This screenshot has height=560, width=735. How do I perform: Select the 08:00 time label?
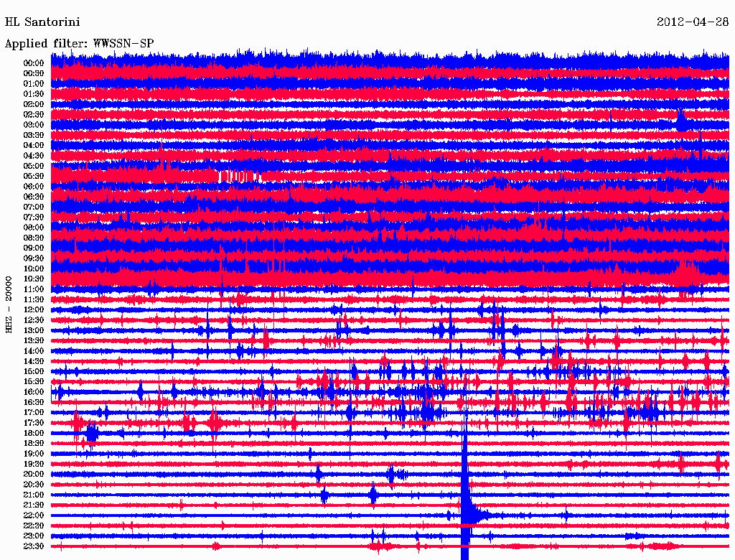34,228
